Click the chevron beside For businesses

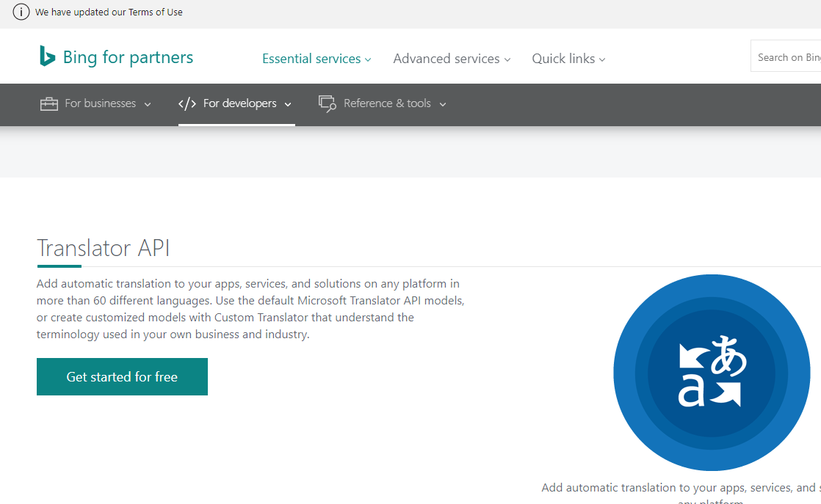[x=148, y=105]
